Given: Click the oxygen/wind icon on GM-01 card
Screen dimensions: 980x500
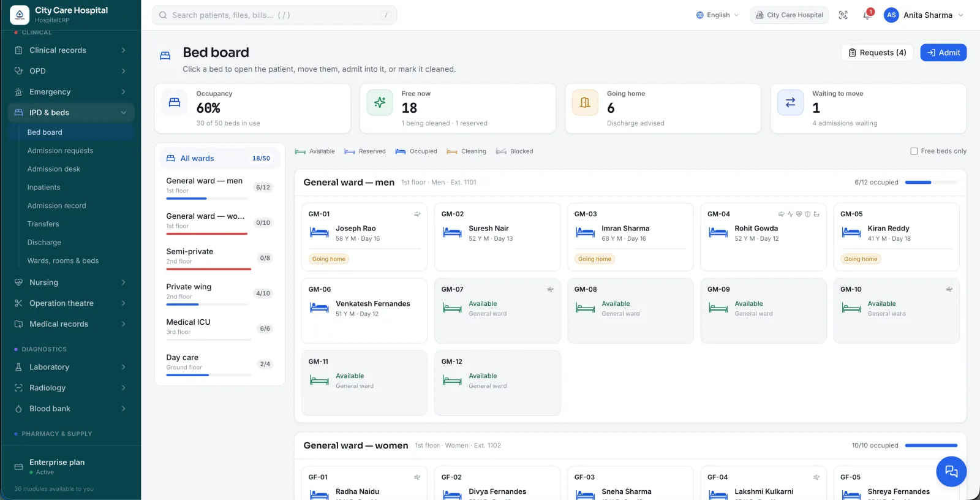Looking at the screenshot, I should tap(417, 214).
